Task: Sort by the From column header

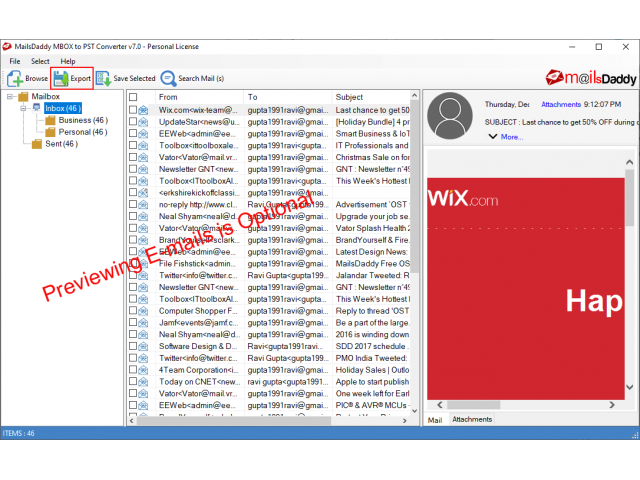Action: click(199, 97)
